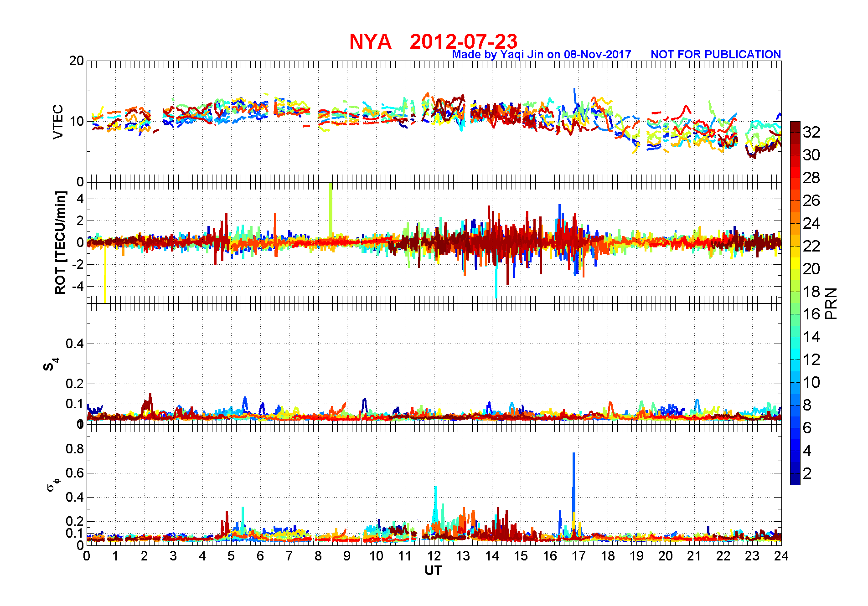Click the colorbar tick label 12
This screenshot has width=868, height=606.
coord(811,359)
